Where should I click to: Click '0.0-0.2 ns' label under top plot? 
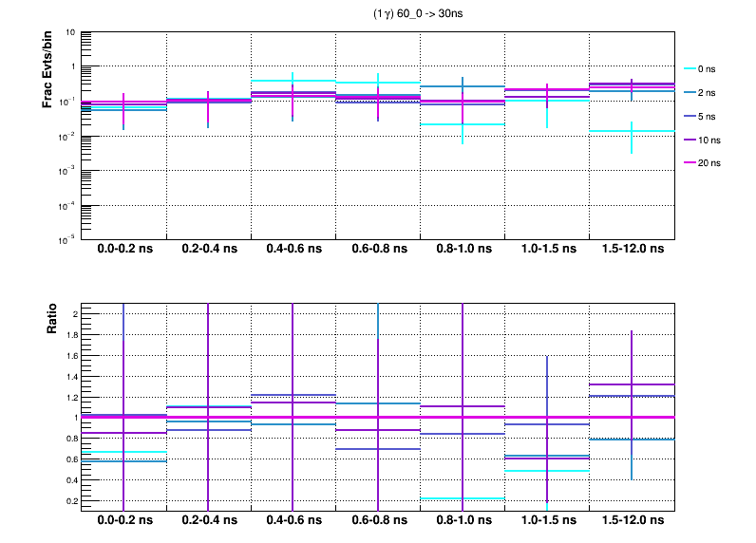(x=124, y=250)
